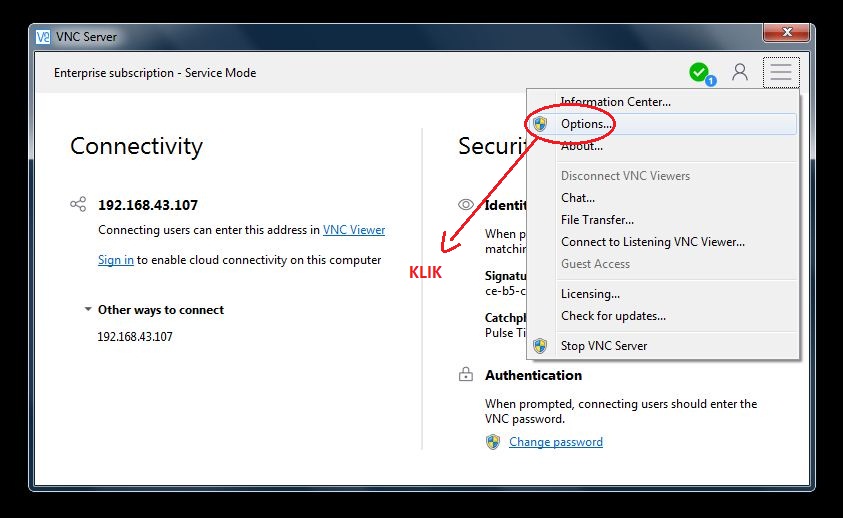Choose About... from the menu
The image size is (843, 518).
pyautogui.click(x=662, y=146)
